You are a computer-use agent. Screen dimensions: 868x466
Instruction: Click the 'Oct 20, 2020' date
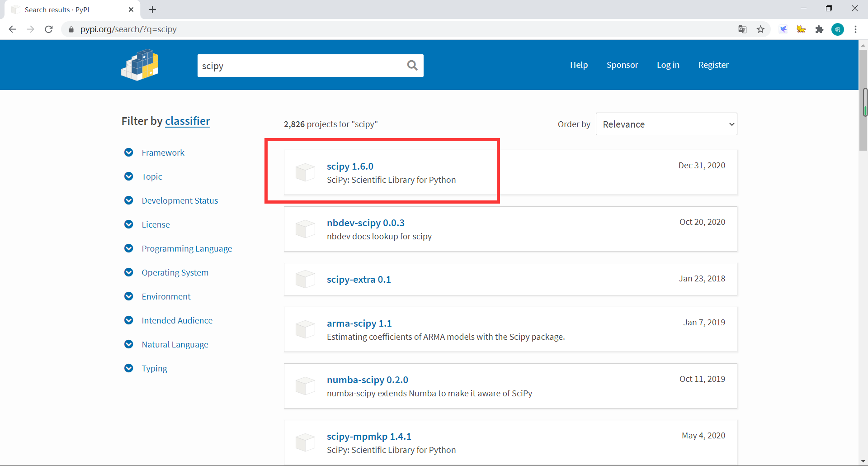[702, 222]
